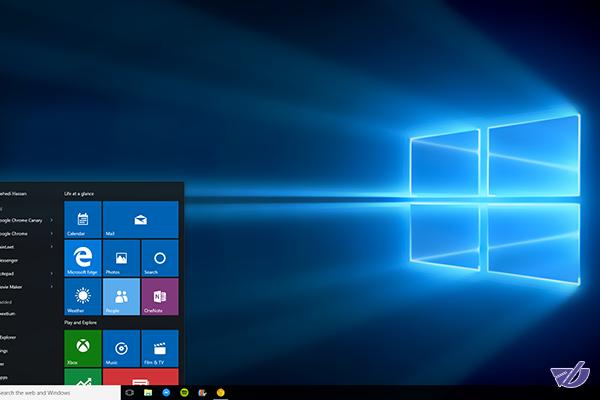The width and height of the screenshot is (600, 400).
Task: Open File Explorer from the taskbar
Action: point(148,393)
